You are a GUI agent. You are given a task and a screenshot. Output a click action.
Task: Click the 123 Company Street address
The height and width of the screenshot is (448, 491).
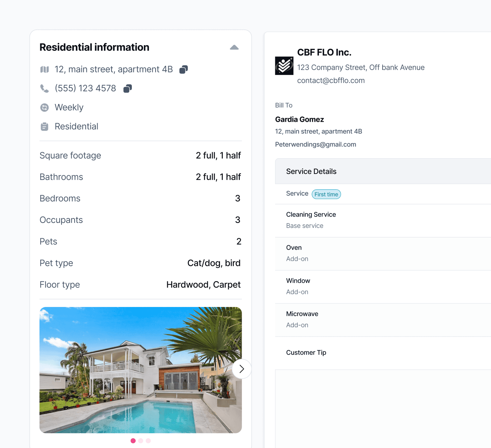coord(361,68)
